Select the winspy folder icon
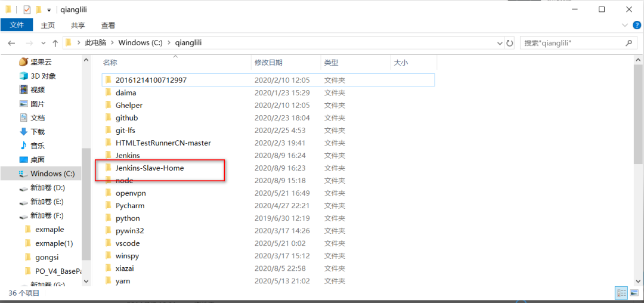This screenshot has width=644, height=303. pyautogui.click(x=109, y=255)
